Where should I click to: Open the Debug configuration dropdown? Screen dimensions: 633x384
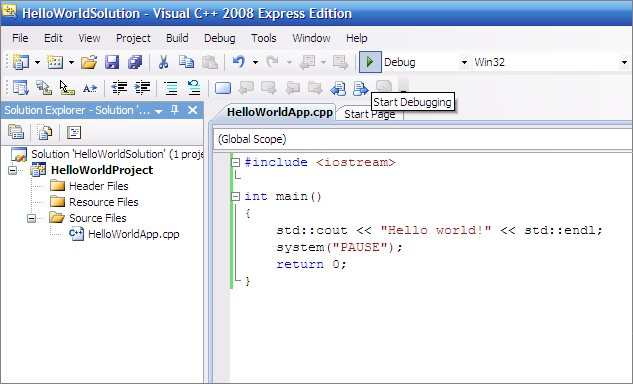point(464,62)
